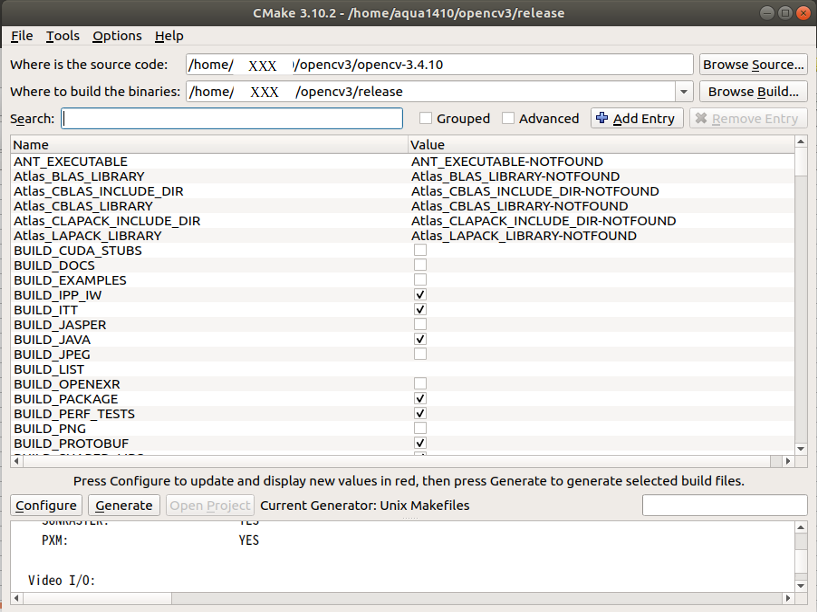Click the output log scroll-left arrow
Image resolution: width=817 pixels, height=612 pixels.
(x=17, y=598)
